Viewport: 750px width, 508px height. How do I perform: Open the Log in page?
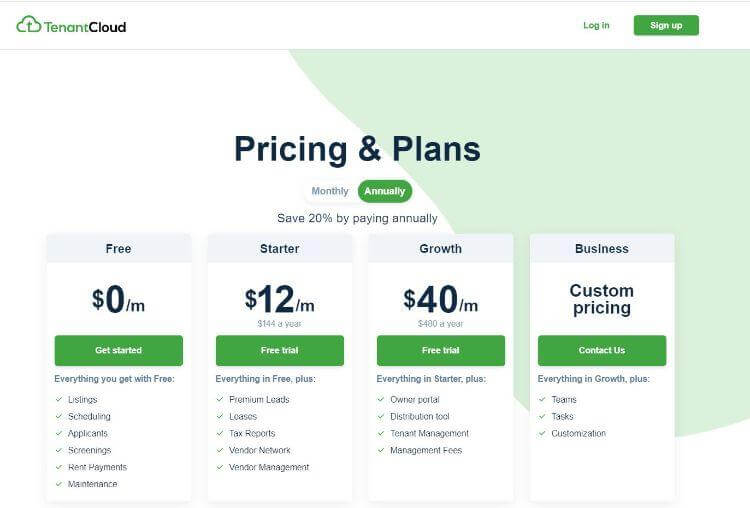pos(596,25)
